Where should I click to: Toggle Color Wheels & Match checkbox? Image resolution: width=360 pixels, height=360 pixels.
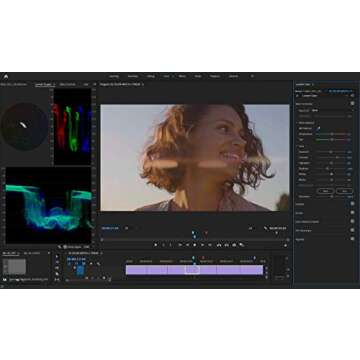point(352,221)
